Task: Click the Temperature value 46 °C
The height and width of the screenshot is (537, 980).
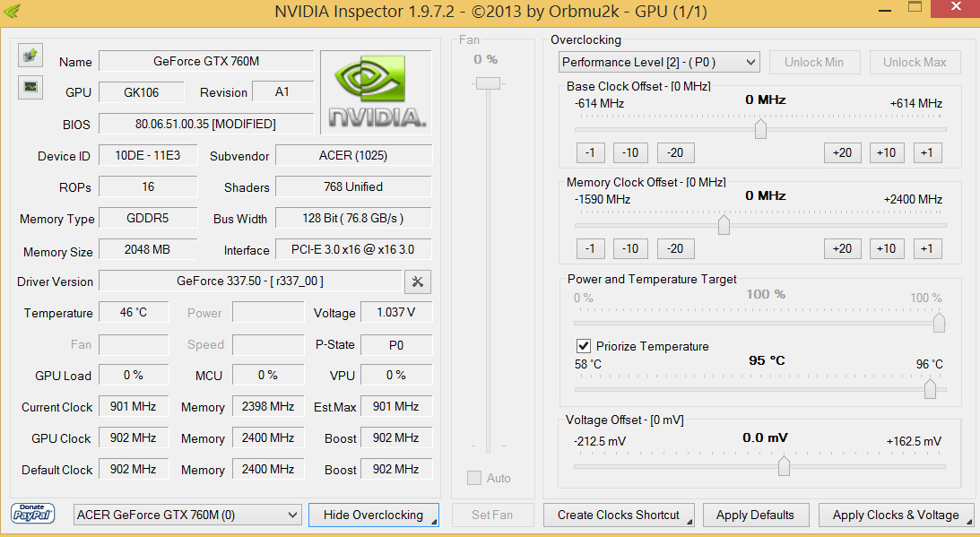Action: coord(134,312)
